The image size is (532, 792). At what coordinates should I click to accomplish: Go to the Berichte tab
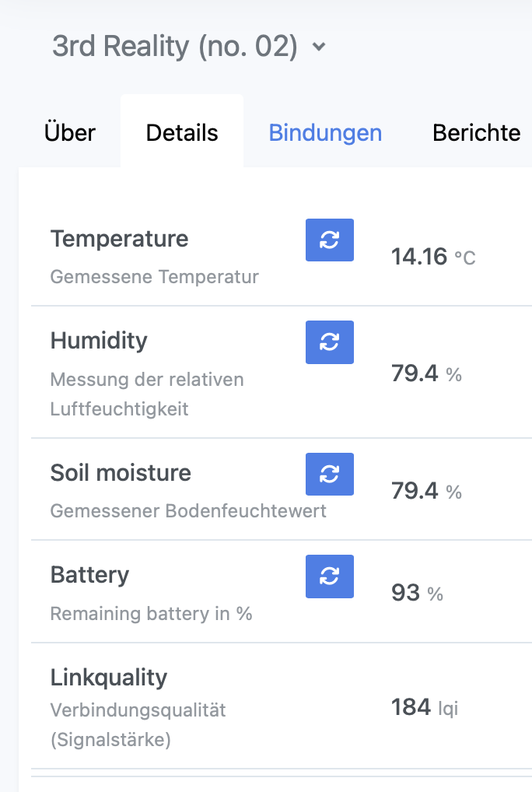click(476, 132)
